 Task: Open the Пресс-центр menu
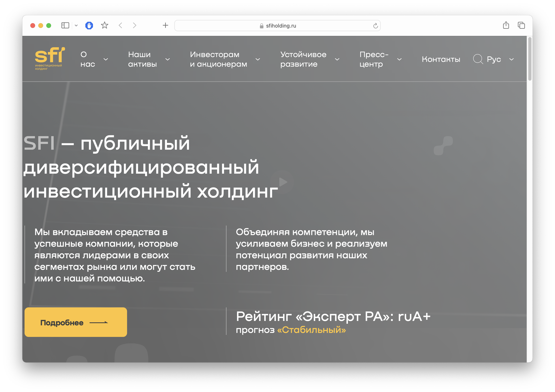374,59
